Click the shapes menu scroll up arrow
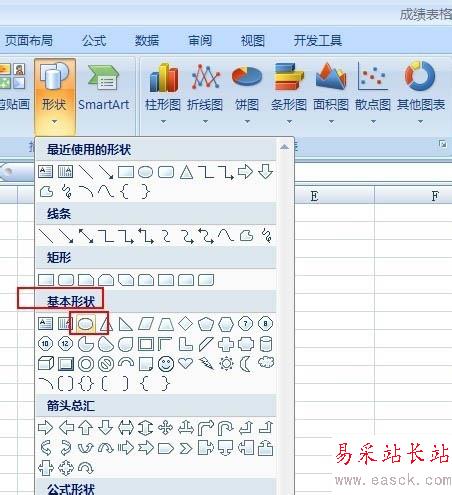 tap(284, 147)
